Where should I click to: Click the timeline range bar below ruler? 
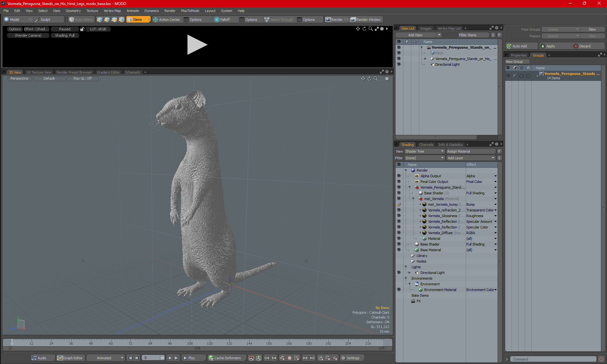(x=198, y=348)
